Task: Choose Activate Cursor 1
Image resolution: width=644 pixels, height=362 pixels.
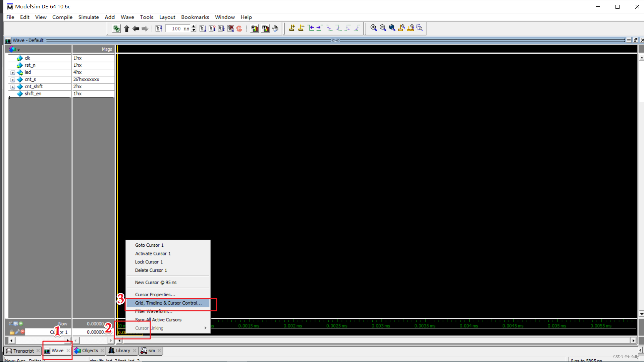Action: (168, 253)
